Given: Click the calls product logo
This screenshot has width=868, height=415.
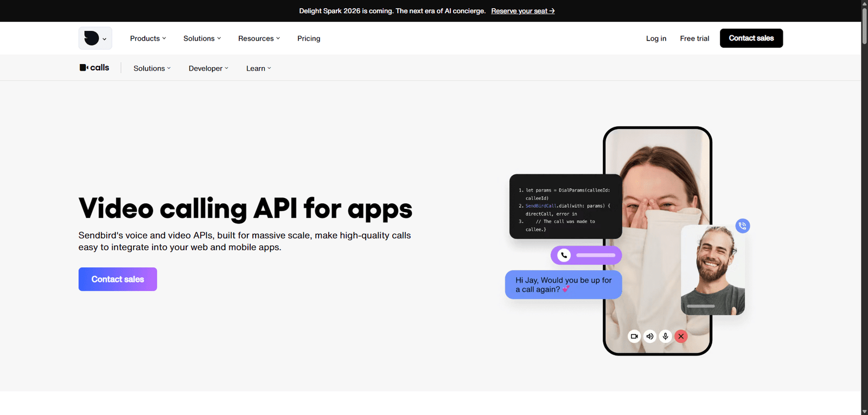Looking at the screenshot, I should click(94, 68).
